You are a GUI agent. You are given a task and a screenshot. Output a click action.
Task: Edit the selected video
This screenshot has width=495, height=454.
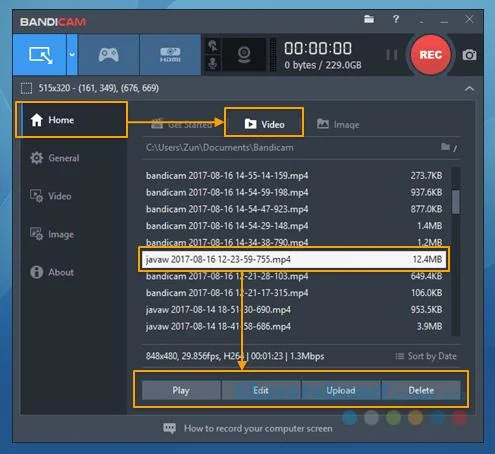click(261, 390)
